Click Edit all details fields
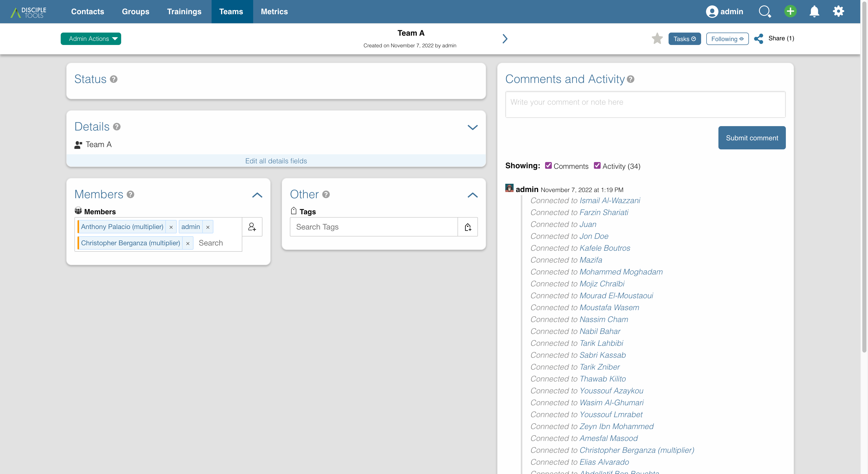868x474 pixels. pos(276,161)
